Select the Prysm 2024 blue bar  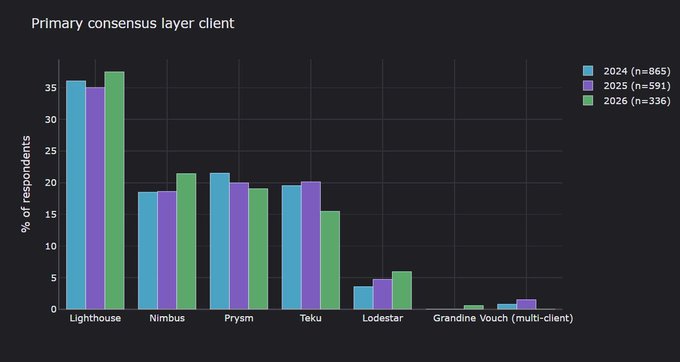(220, 241)
